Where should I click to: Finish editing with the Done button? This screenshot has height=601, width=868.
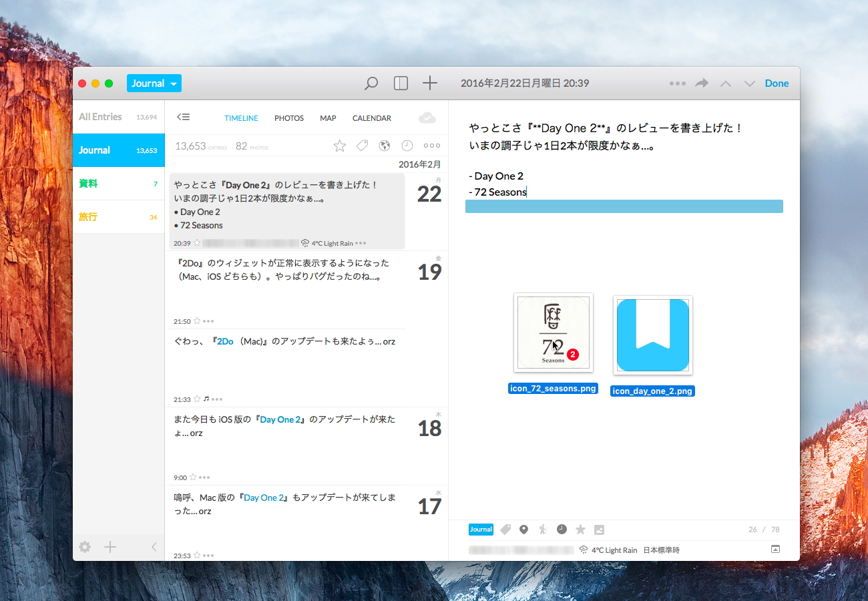pyautogui.click(x=777, y=83)
